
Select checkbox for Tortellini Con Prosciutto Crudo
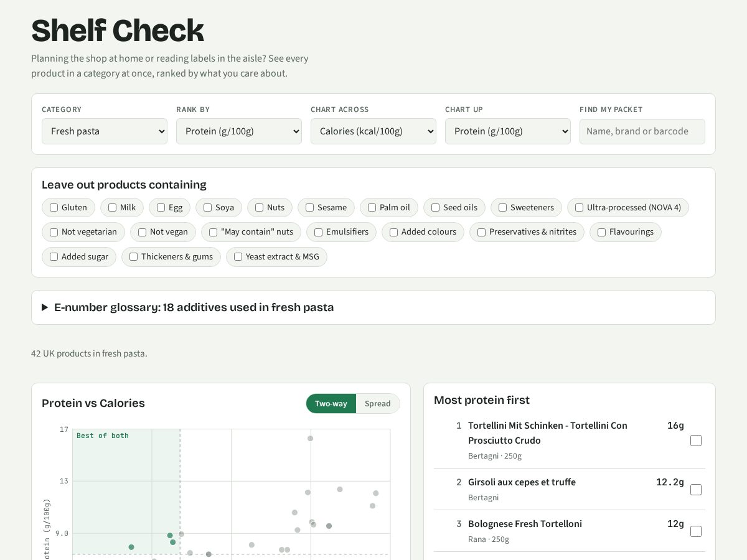[x=696, y=441]
